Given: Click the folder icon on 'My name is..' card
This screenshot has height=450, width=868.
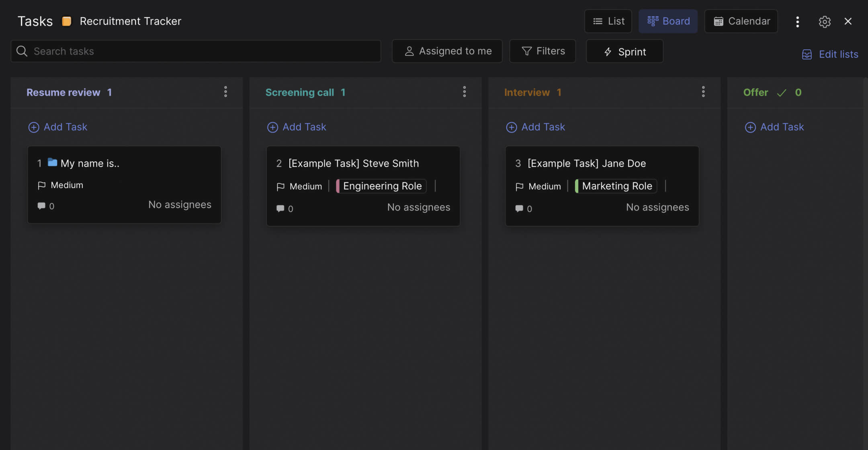Looking at the screenshot, I should point(53,162).
